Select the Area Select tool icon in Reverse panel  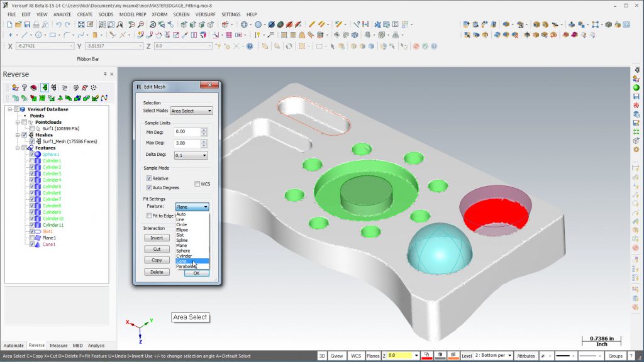click(44, 88)
